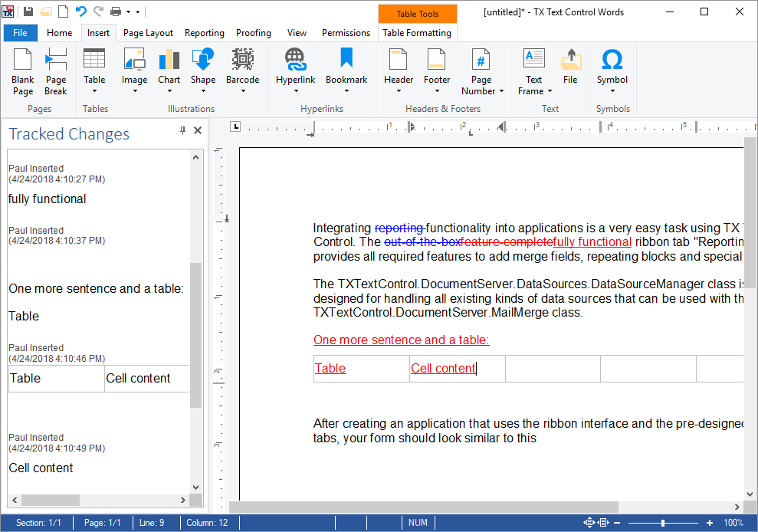This screenshot has width=758, height=532.
Task: Switch to the Proofing tab
Action: coord(254,33)
